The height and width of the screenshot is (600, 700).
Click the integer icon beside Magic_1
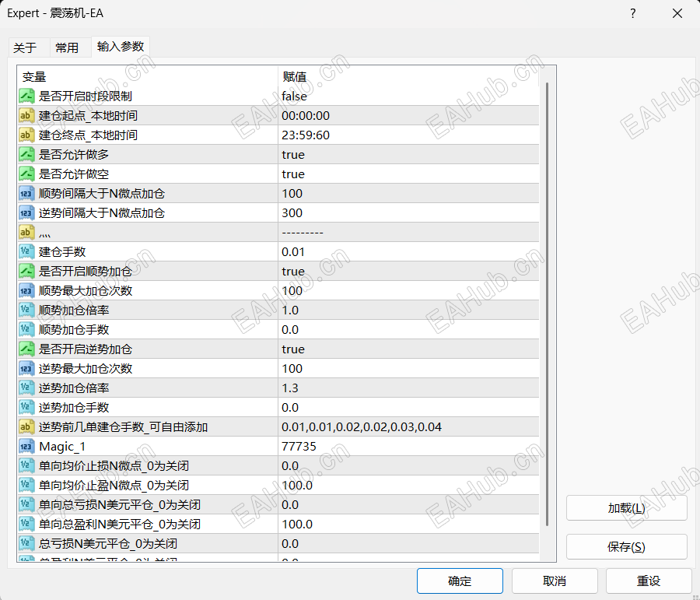(26, 447)
